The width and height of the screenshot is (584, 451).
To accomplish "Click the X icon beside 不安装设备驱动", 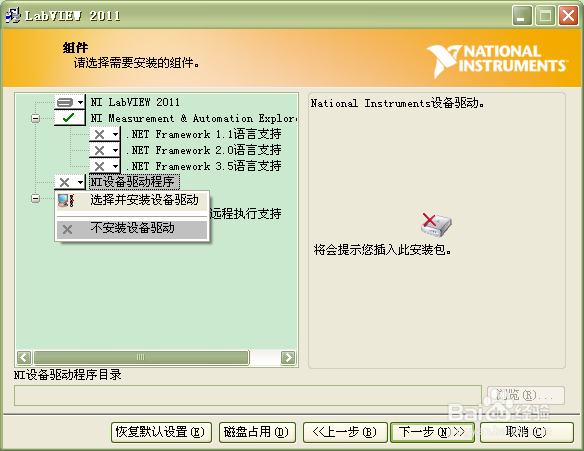I will tap(67, 229).
